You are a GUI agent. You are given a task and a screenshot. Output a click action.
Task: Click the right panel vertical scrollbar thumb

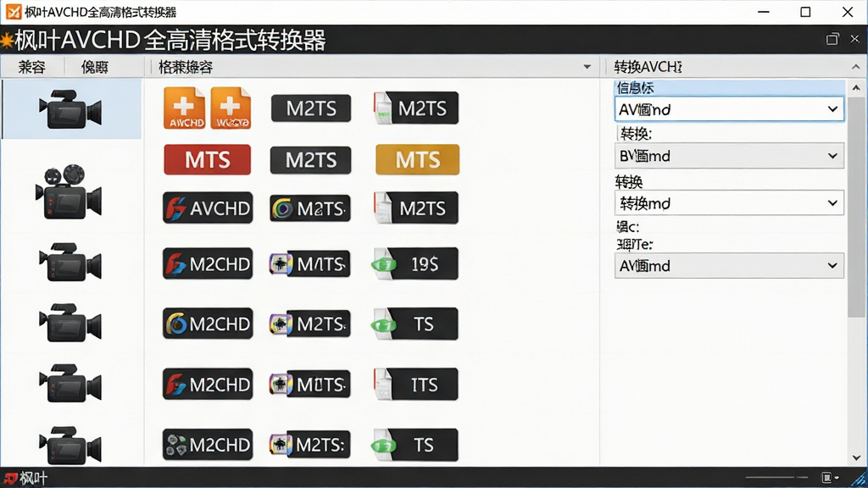(856, 206)
